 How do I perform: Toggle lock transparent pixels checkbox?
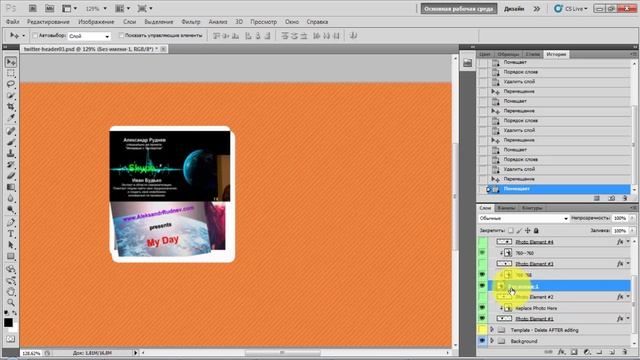tap(511, 231)
